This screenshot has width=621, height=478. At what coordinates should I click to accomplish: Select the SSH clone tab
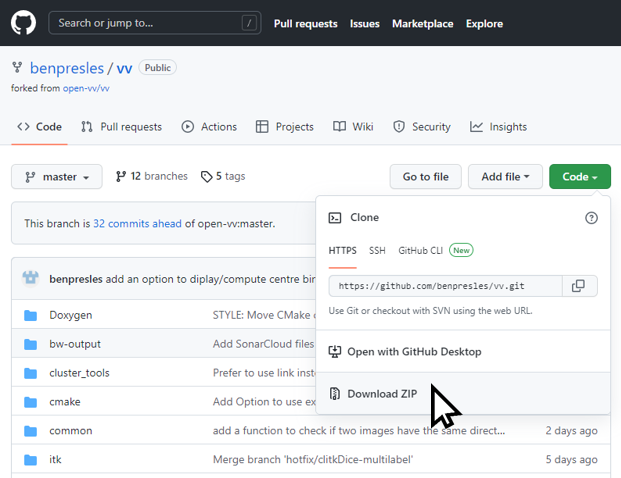377,251
